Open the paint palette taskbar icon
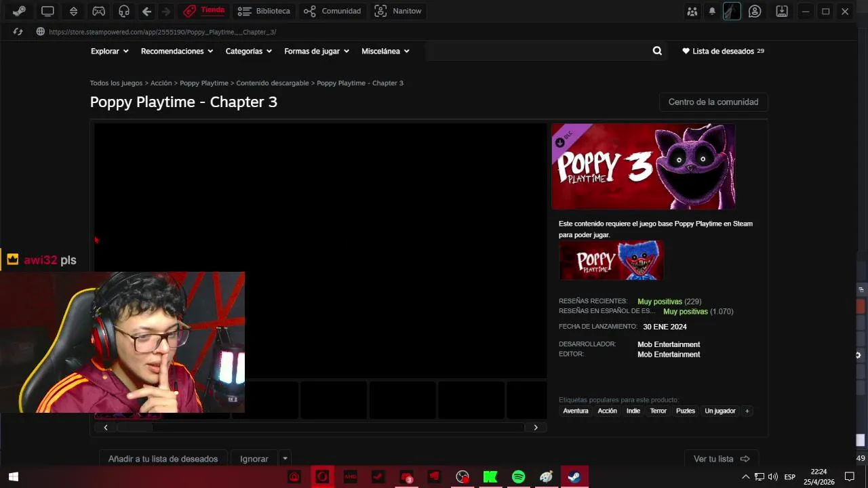 (546, 477)
